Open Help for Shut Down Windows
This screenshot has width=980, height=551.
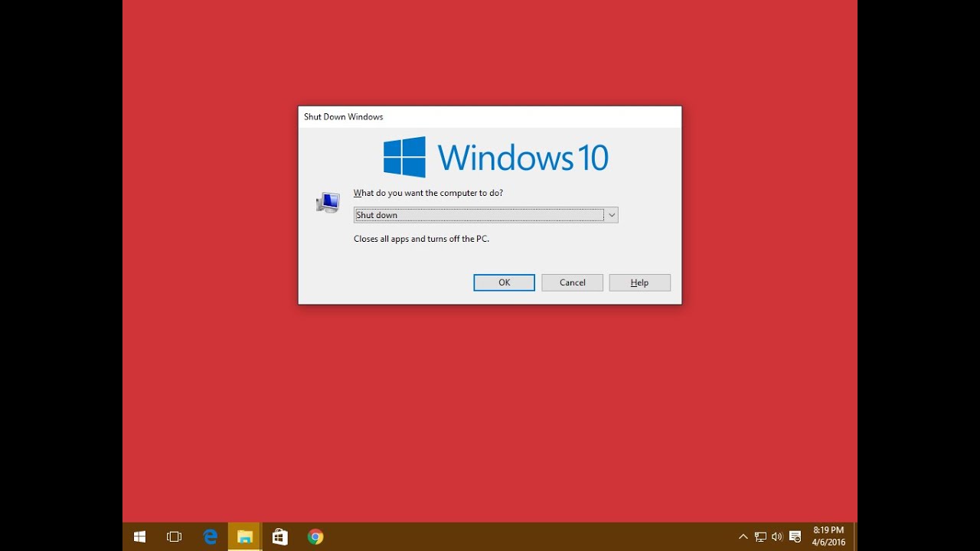(x=639, y=282)
